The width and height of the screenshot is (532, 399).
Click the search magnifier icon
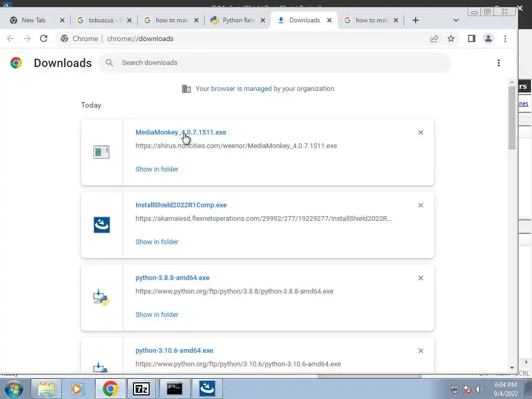pos(109,63)
